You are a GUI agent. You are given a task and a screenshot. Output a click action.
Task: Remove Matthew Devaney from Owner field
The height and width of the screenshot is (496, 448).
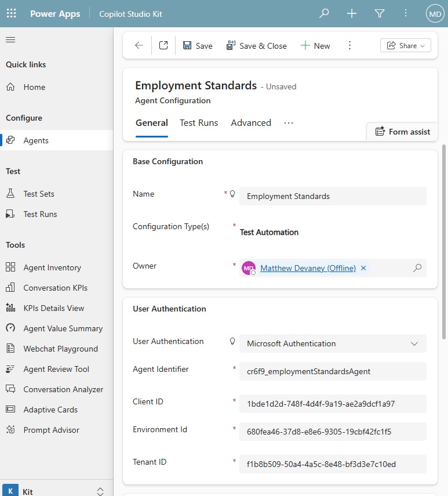point(363,268)
